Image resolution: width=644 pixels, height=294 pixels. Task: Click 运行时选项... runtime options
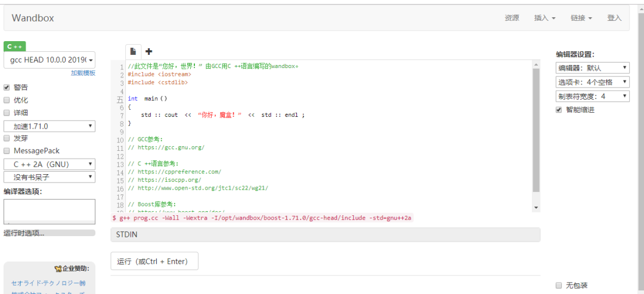(x=49, y=233)
